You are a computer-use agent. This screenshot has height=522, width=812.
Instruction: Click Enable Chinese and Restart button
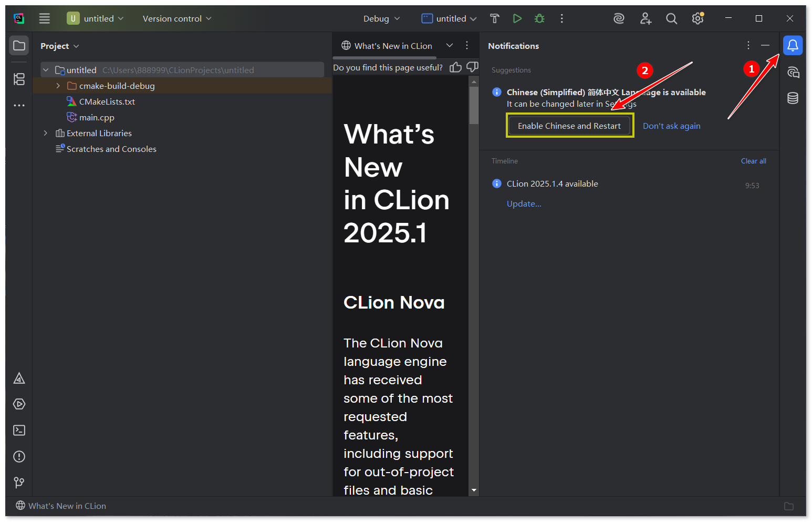pos(569,126)
